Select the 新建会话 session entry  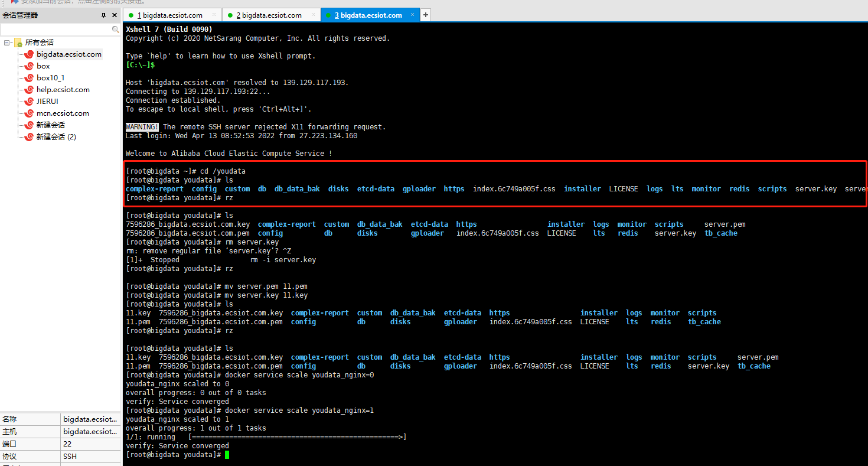[51, 125]
